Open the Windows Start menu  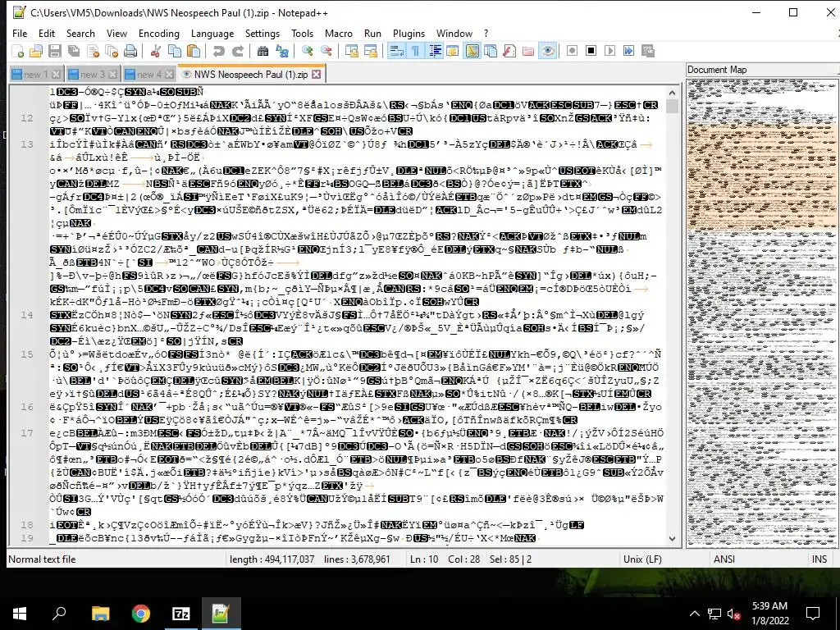click(20, 614)
